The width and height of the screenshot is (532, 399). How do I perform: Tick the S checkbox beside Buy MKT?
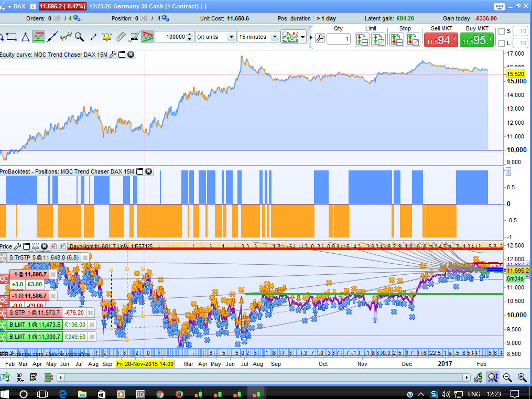coord(502,31)
